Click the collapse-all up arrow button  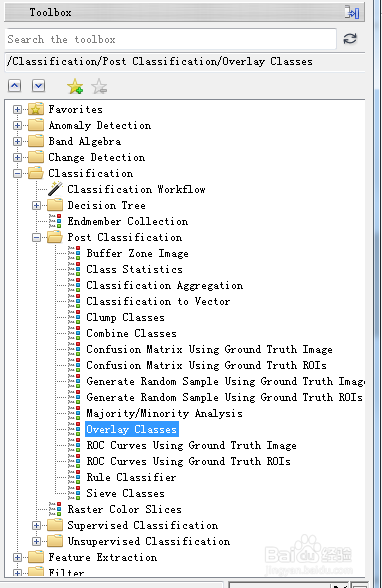click(15, 86)
